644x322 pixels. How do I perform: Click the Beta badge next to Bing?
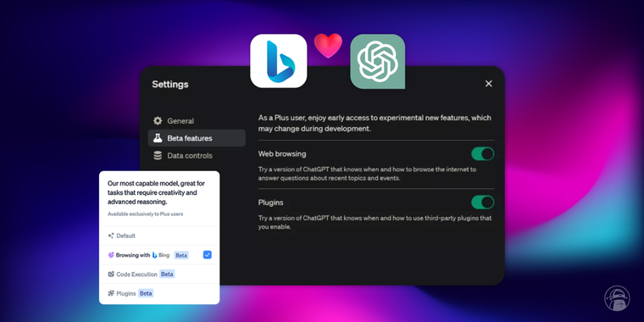(x=181, y=255)
